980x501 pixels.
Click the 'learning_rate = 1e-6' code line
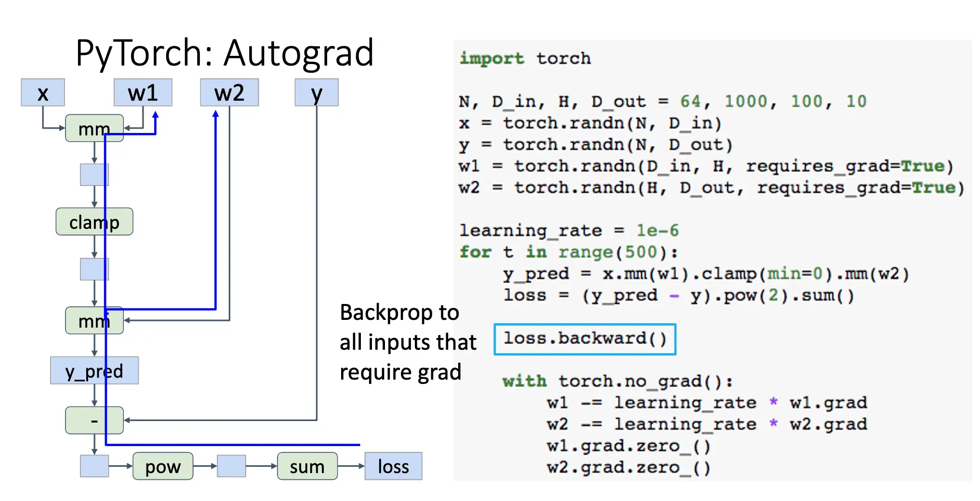(x=569, y=230)
